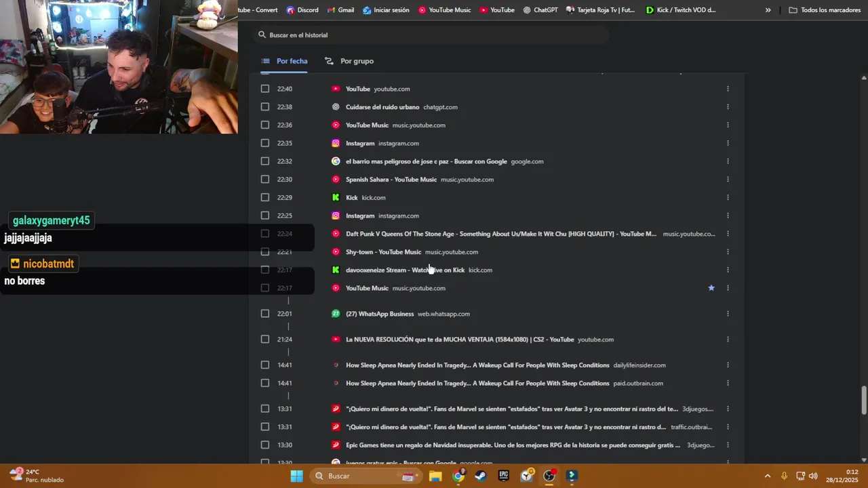Open the La NUEVA RESOLUCIÓN CS2 video link

point(460,340)
